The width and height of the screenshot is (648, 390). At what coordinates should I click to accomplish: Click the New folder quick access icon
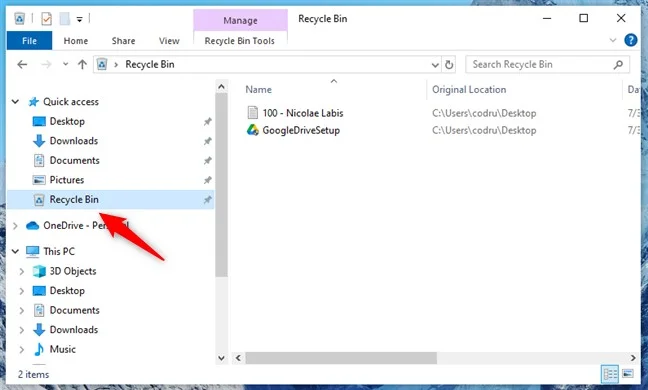[x=64, y=19]
